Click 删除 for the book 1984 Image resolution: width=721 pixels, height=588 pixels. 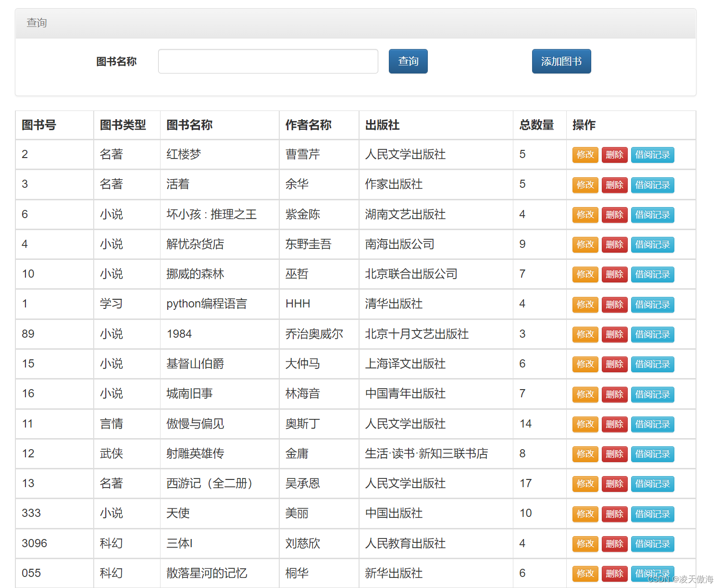pos(615,334)
